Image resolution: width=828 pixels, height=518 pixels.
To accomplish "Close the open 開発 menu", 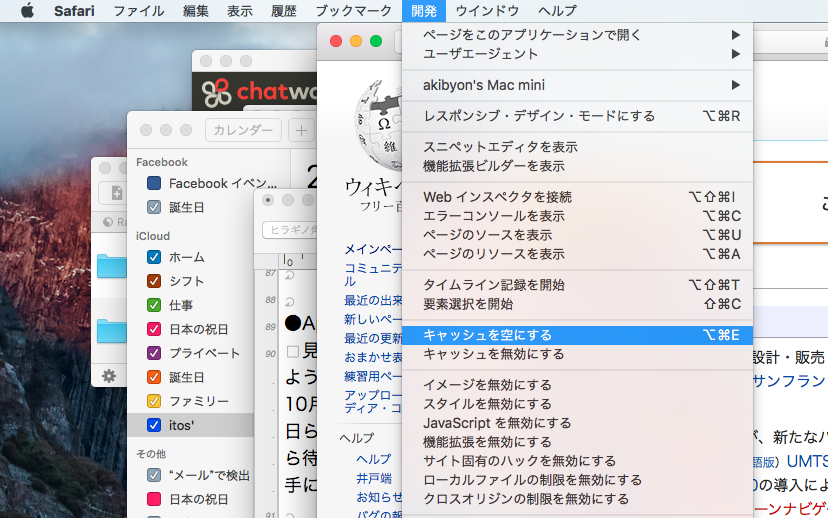I will [x=424, y=11].
